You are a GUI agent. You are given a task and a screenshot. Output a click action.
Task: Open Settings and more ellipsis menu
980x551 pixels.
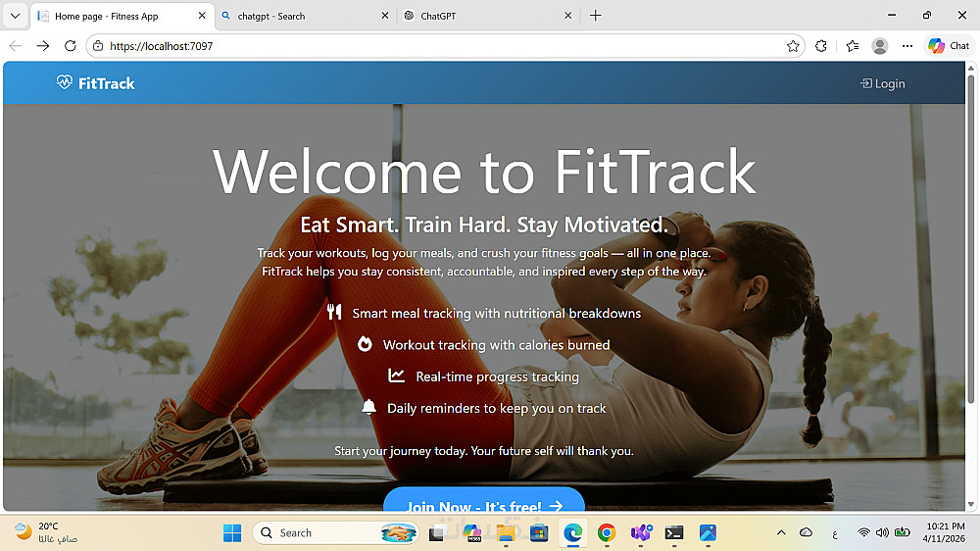tap(907, 46)
